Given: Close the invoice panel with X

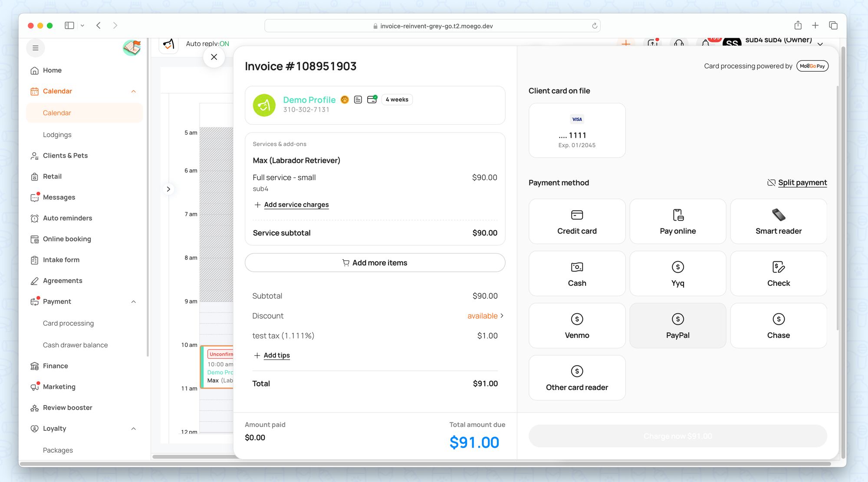Looking at the screenshot, I should coord(214,57).
